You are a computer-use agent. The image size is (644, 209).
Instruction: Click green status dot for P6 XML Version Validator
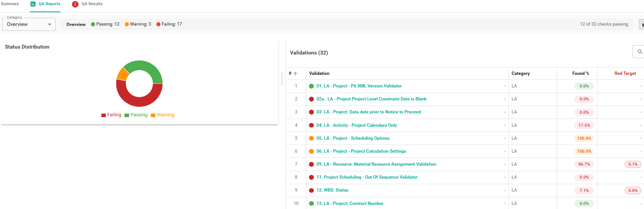[311, 86]
